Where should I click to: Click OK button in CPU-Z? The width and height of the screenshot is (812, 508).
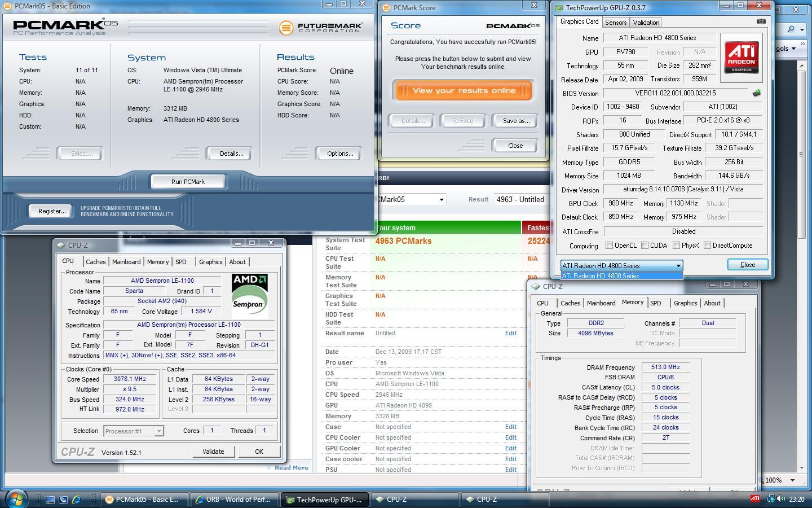click(x=259, y=452)
